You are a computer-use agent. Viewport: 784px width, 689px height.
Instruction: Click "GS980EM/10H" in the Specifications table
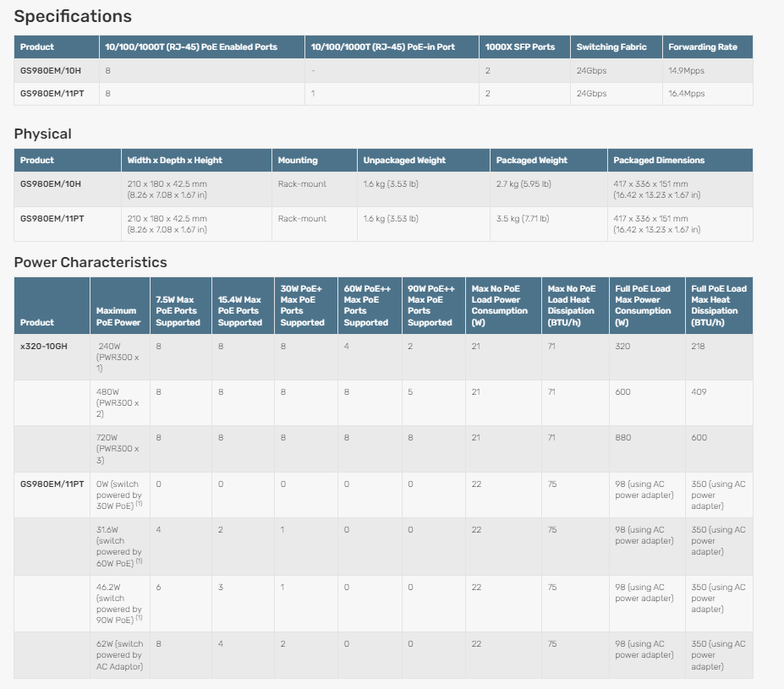(51, 71)
